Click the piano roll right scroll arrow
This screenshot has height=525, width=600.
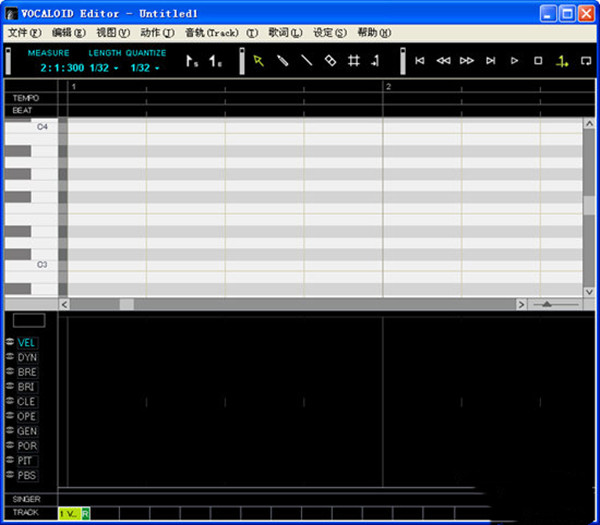[521, 305]
